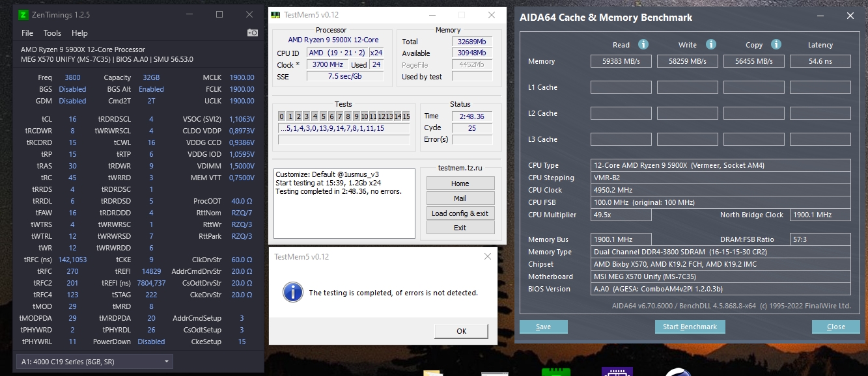Click the info icon beside Copy
868x376 pixels.
(x=776, y=45)
